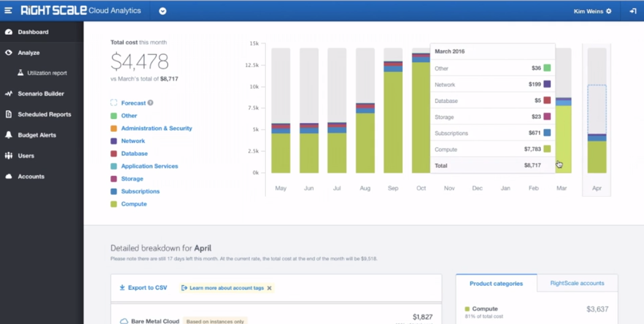Click the logout icon at top right

[633, 11]
